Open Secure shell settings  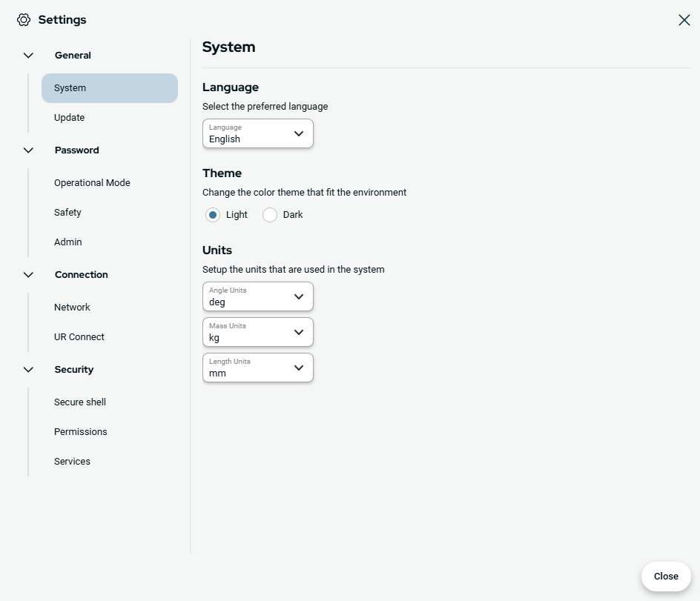pyautogui.click(x=80, y=402)
